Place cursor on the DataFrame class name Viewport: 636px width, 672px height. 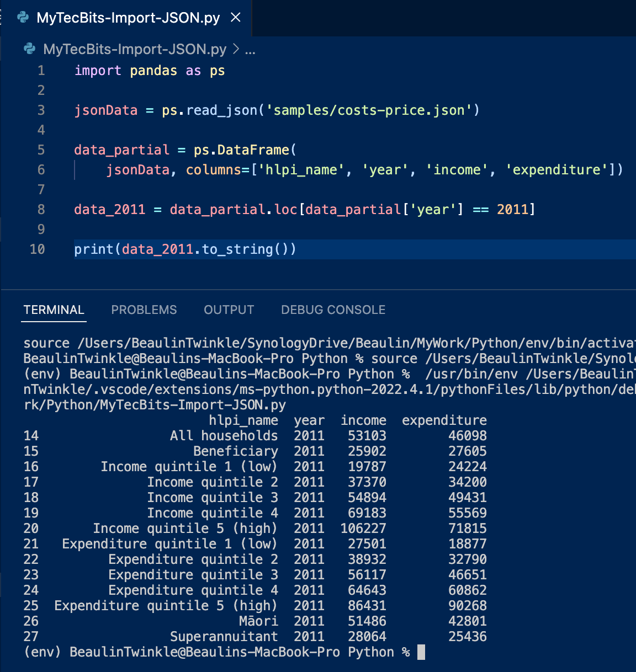coord(253,150)
